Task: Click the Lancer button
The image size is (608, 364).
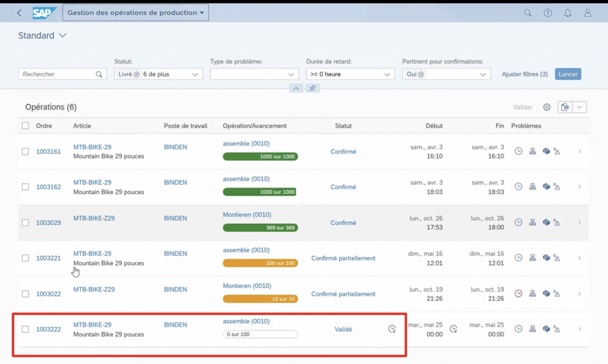Action: point(568,74)
